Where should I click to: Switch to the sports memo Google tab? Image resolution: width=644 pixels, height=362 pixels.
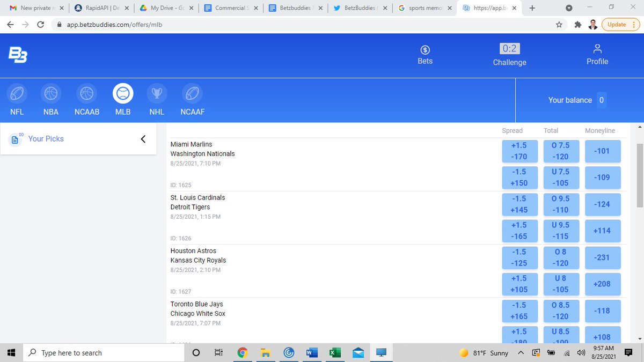tap(425, 8)
